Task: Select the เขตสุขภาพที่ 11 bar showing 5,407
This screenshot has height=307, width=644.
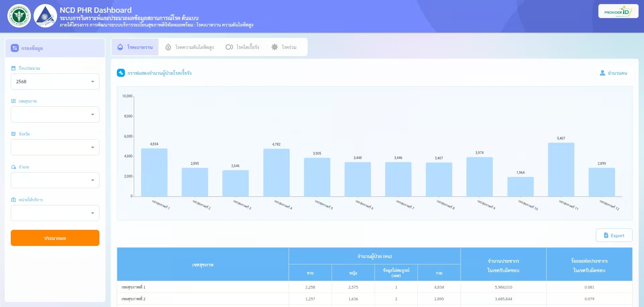Action: click(561, 169)
